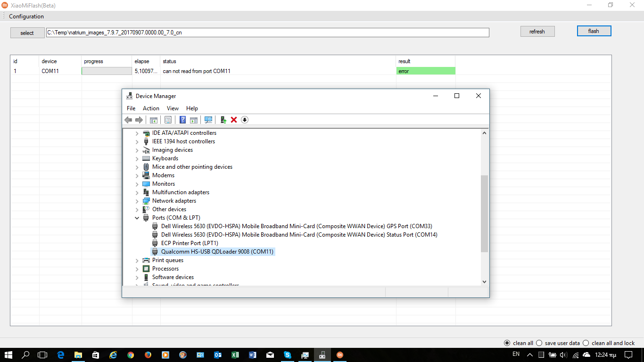Click the Scan for hardware changes icon
This screenshot has height=362, width=644.
click(208, 120)
